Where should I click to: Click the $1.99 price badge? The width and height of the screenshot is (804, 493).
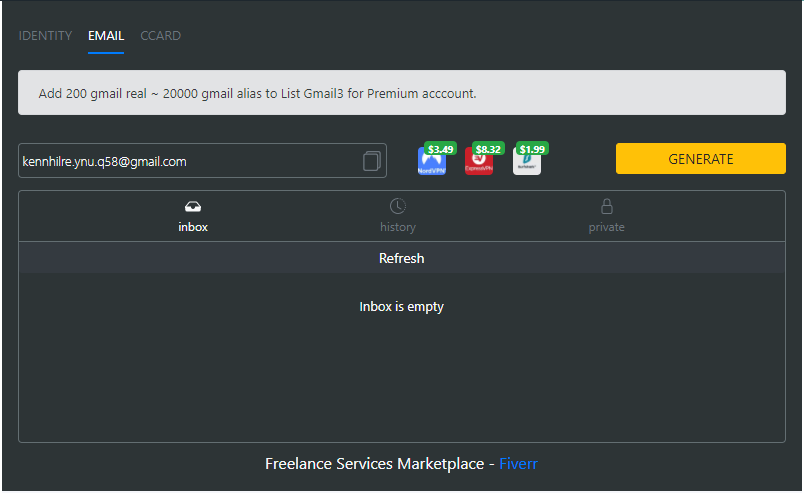click(532, 149)
